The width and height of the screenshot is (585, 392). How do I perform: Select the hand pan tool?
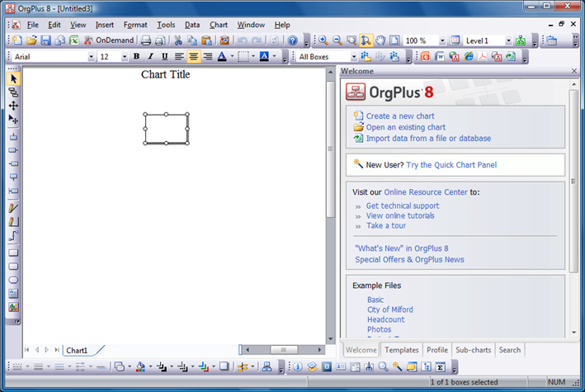tap(380, 40)
